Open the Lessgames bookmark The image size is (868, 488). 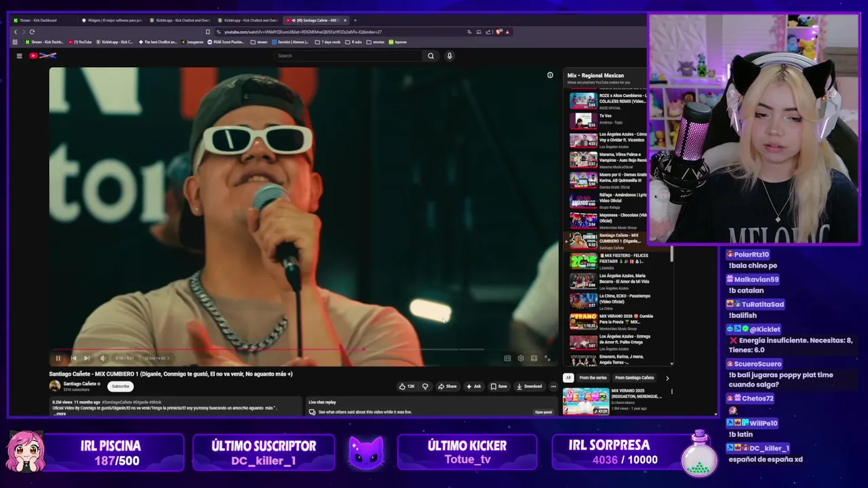point(193,42)
